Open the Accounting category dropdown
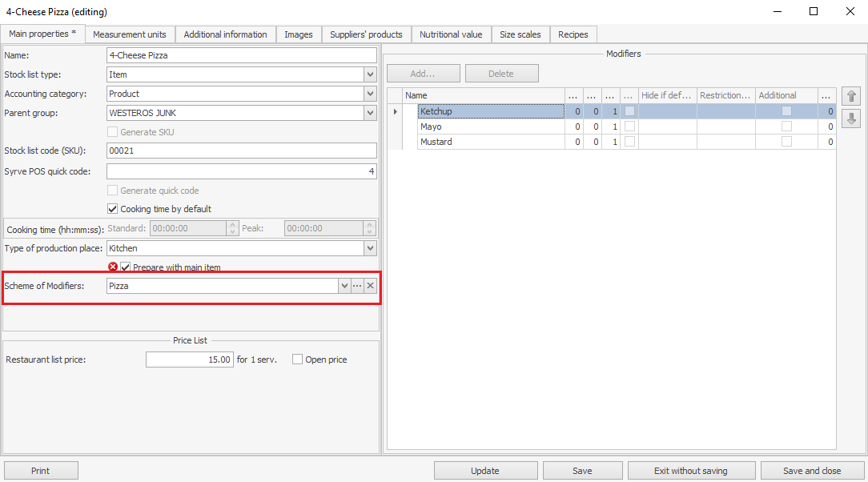Screen dimensions: 868x482 [x=370, y=94]
